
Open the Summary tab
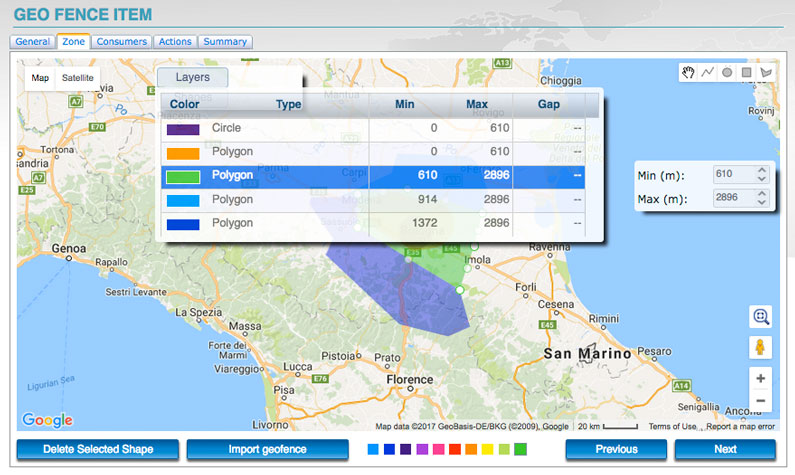click(225, 42)
